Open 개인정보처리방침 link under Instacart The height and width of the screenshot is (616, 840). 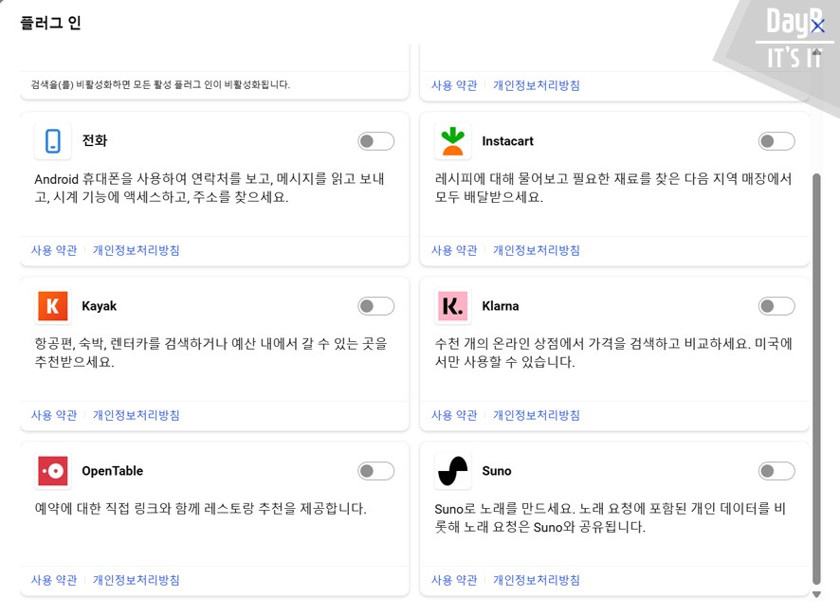pyautogui.click(x=536, y=250)
